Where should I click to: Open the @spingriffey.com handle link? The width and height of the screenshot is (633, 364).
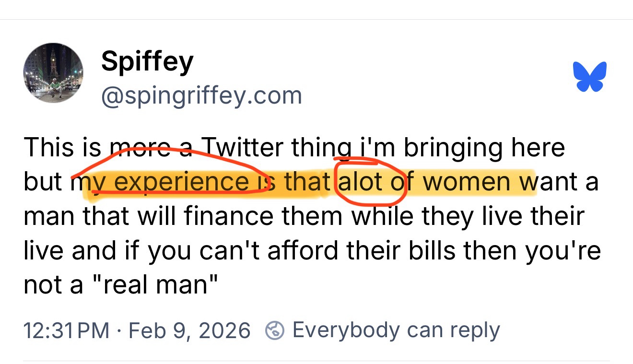point(201,95)
